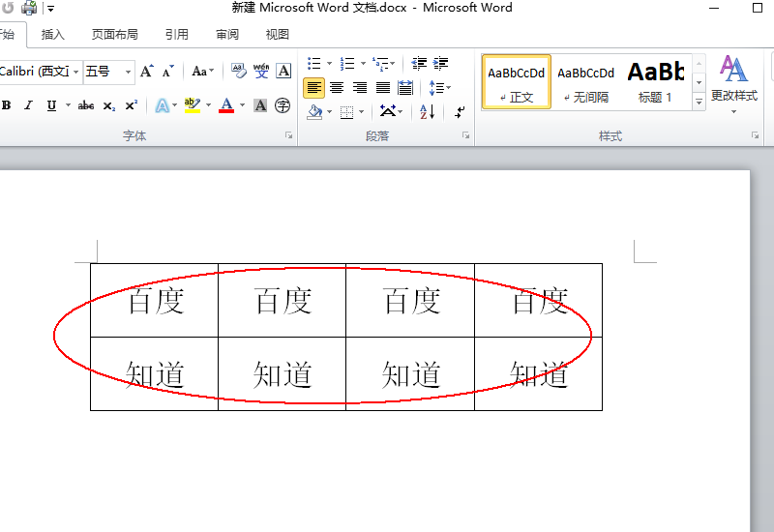Click the print preview icon in quick access toolbar
Screen dimensions: 774x532
(x=29, y=8)
